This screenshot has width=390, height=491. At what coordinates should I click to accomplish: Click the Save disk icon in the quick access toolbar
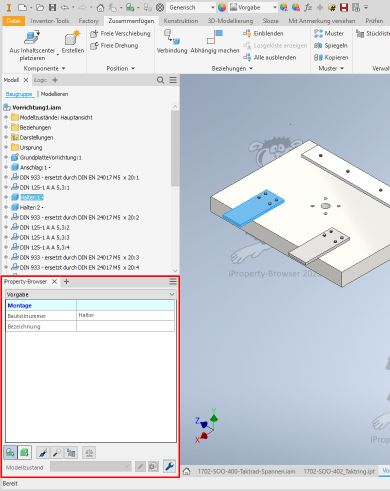(x=52, y=7)
